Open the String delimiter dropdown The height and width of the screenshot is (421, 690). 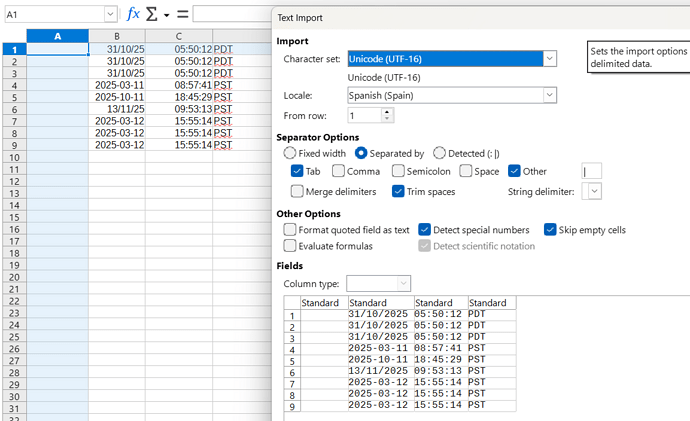click(x=595, y=191)
